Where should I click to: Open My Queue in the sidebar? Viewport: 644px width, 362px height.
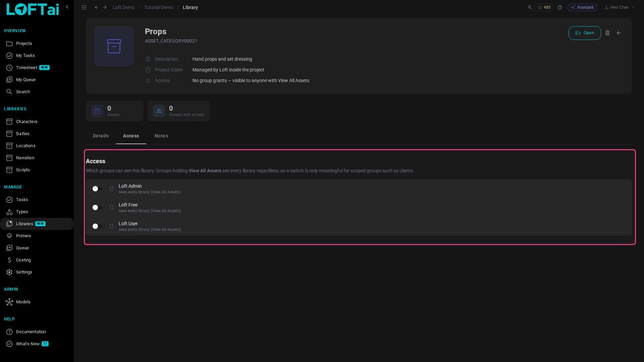click(37, 80)
